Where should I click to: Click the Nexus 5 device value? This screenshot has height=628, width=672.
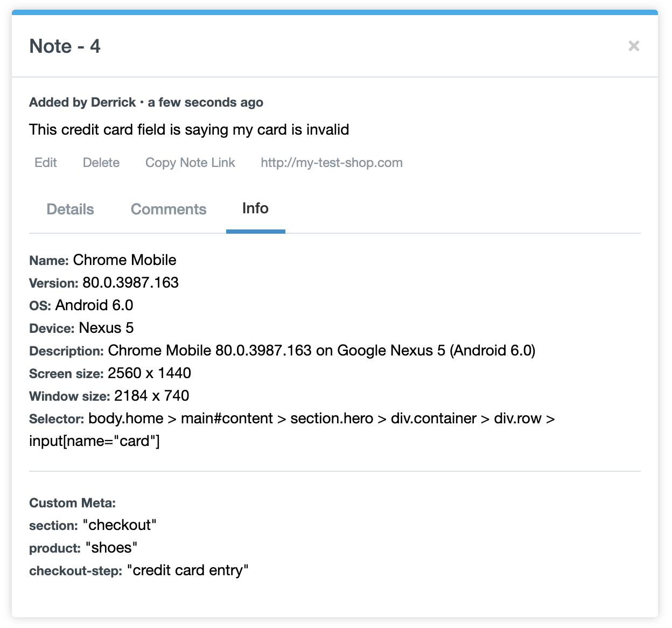[106, 328]
